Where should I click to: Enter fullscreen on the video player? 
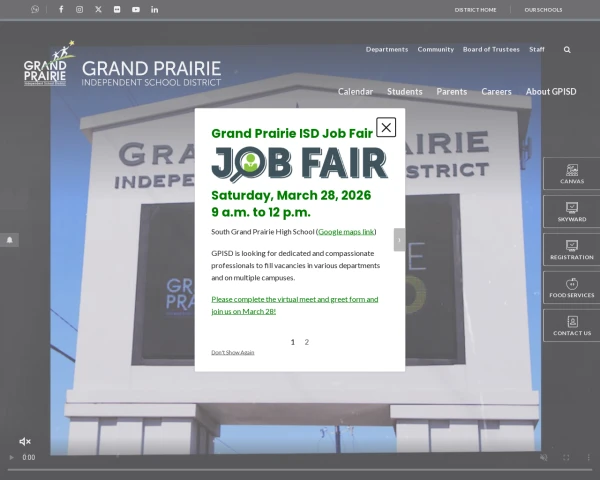tap(566, 457)
